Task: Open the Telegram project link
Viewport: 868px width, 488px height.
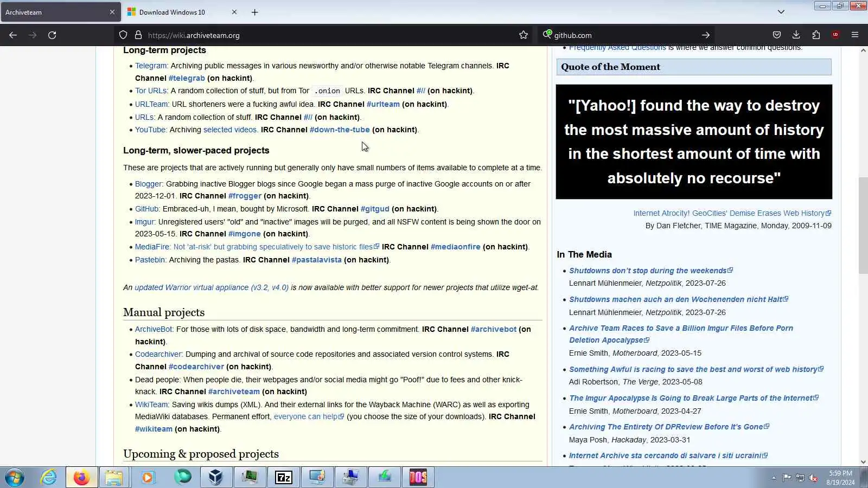Action: tap(151, 66)
